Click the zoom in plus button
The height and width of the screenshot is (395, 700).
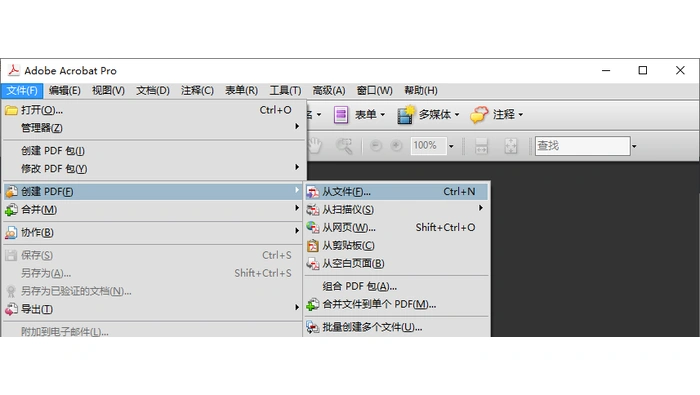click(x=396, y=146)
